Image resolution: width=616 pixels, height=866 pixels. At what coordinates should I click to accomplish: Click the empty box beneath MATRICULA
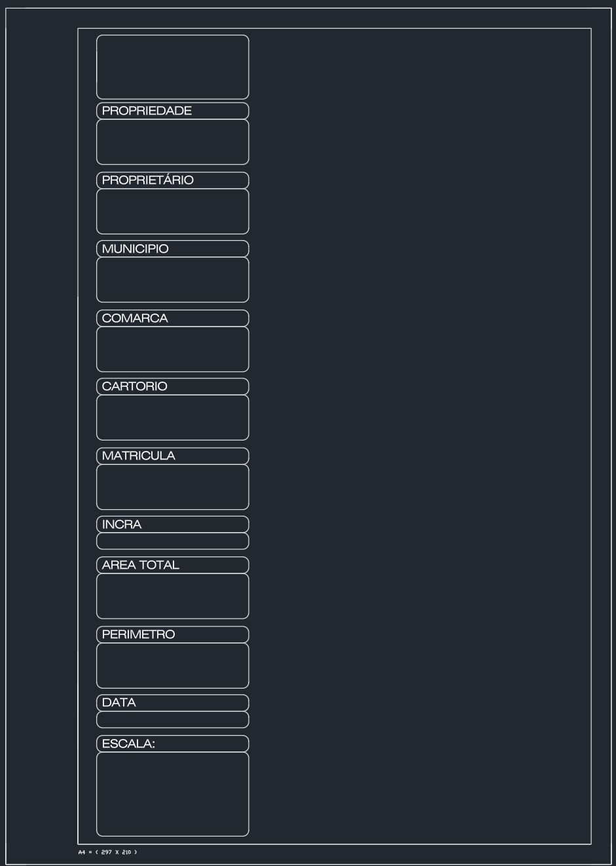pyautogui.click(x=173, y=487)
